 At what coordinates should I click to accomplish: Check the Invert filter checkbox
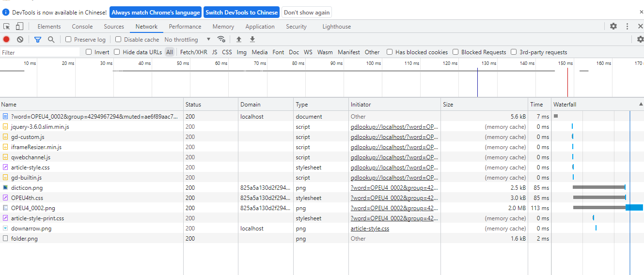click(x=89, y=52)
